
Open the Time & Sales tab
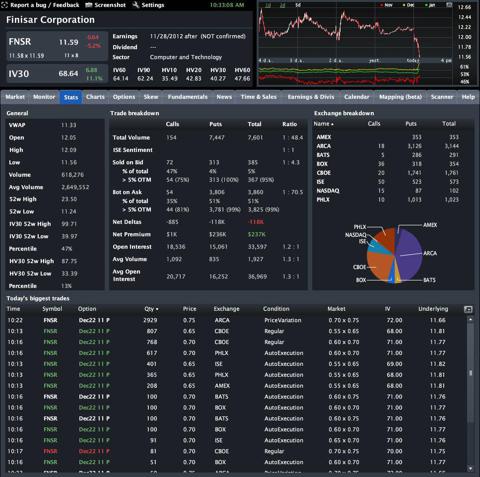click(x=259, y=97)
